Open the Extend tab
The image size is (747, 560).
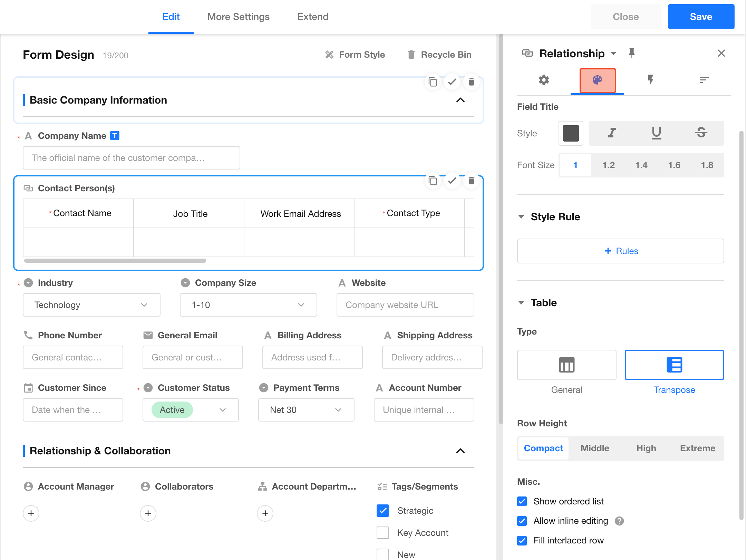[313, 17]
